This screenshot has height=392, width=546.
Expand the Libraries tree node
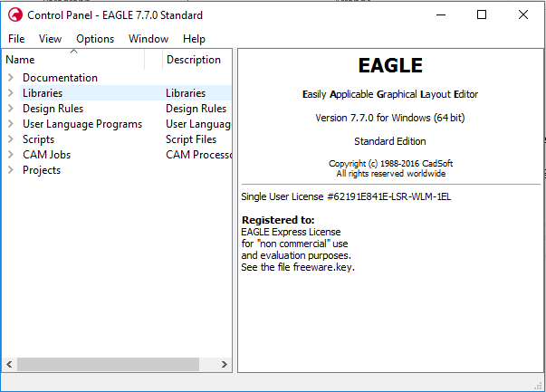(x=11, y=93)
